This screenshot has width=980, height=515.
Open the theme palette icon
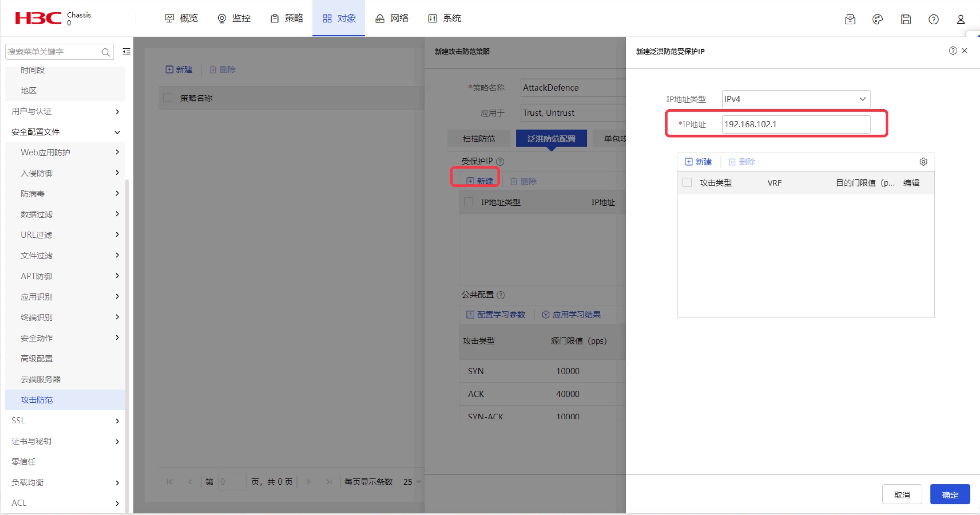(x=877, y=19)
